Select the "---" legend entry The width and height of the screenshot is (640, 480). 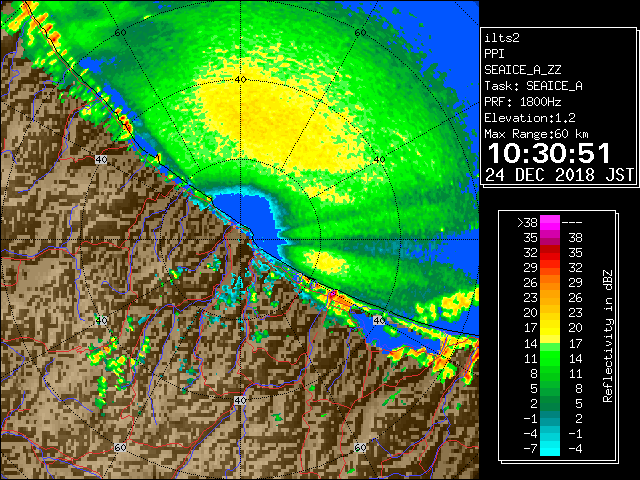click(571, 223)
